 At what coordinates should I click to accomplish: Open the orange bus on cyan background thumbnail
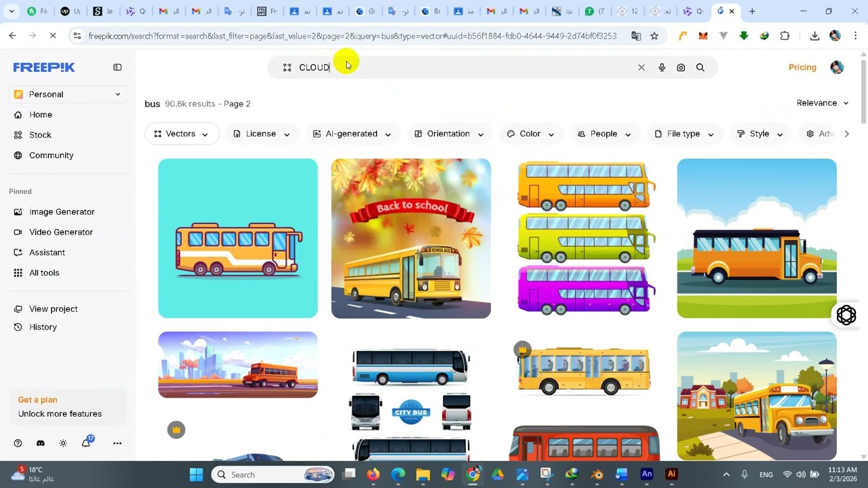coord(238,239)
